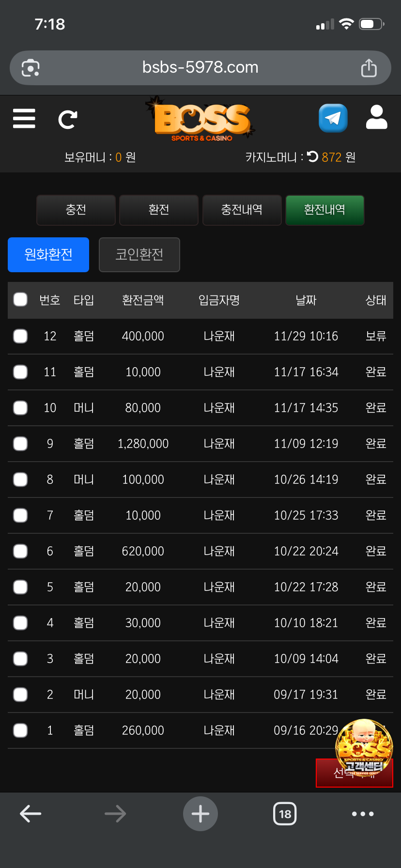Image resolution: width=401 pixels, height=868 pixels.
Task: Show open tabs (18) switcher
Action: pos(285,814)
